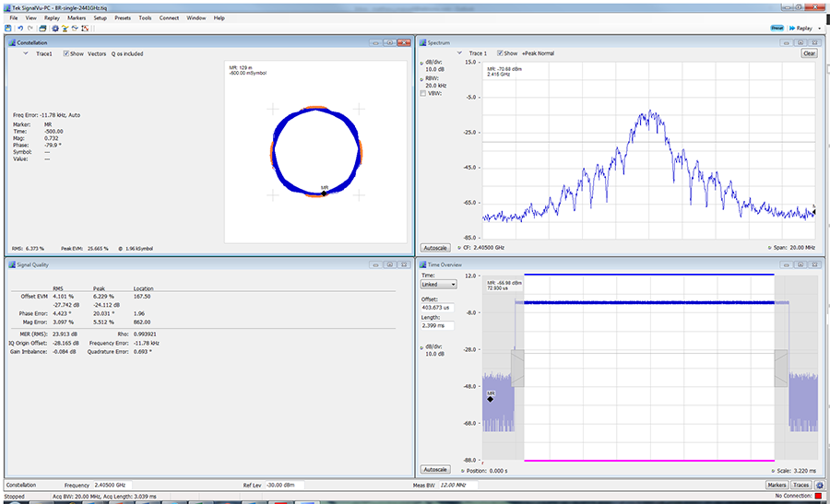
Task: Click the settings gear icon beside Traces
Action: point(820,485)
